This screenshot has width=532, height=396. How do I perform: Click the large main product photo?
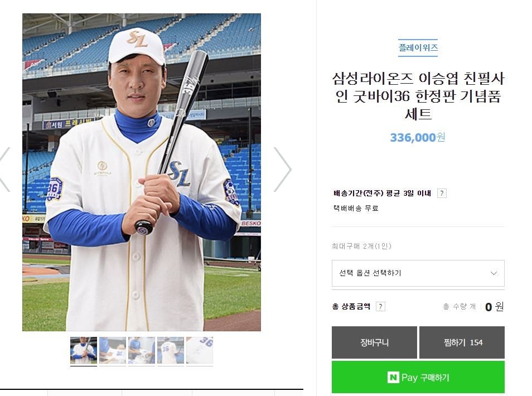pos(142,172)
